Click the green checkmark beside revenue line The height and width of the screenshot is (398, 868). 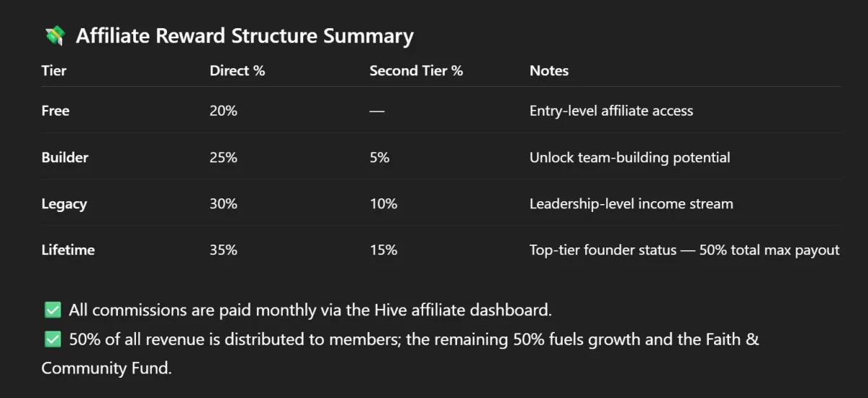coord(53,339)
